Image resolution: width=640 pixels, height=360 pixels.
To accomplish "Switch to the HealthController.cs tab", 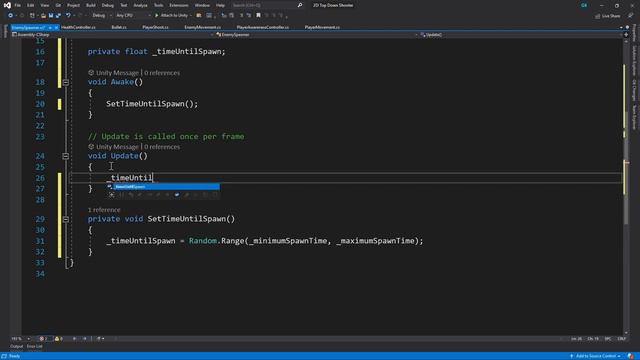I will pyautogui.click(x=78, y=27).
